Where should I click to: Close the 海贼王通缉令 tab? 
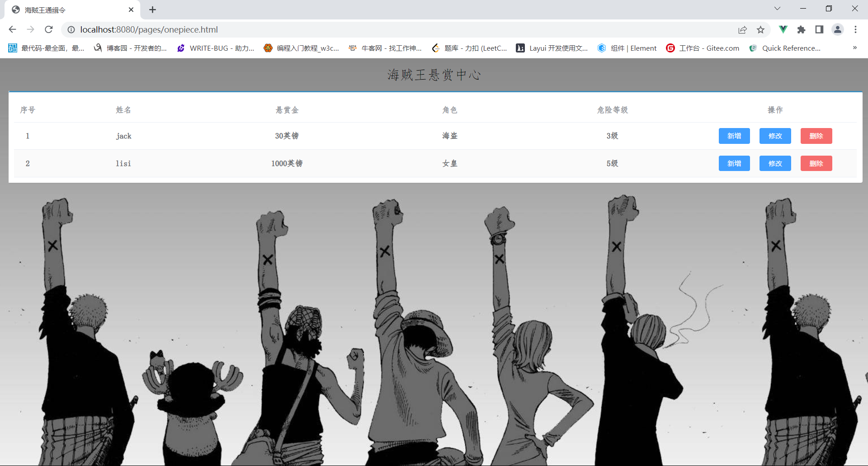[x=131, y=10]
